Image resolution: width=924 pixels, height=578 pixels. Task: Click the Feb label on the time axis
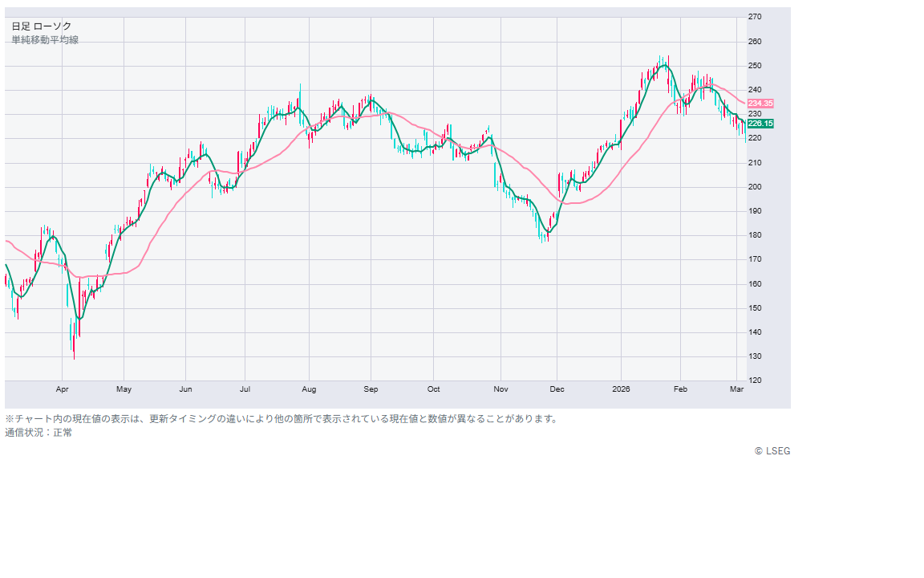click(680, 389)
